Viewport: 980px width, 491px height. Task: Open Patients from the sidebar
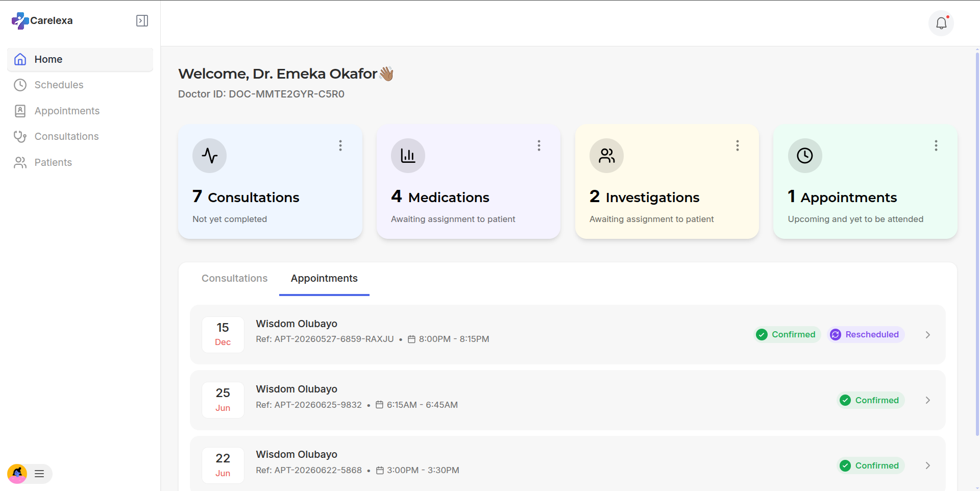tap(80, 162)
